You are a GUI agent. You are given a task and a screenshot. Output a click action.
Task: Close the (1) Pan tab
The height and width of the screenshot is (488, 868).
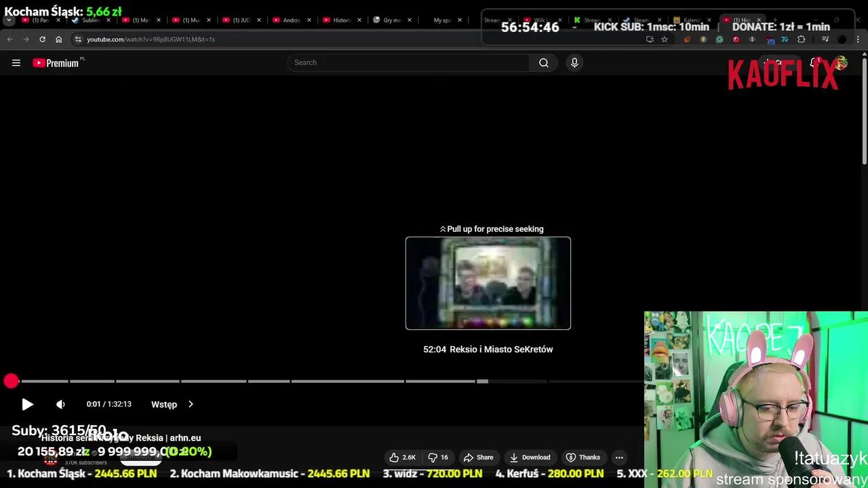coord(58,20)
